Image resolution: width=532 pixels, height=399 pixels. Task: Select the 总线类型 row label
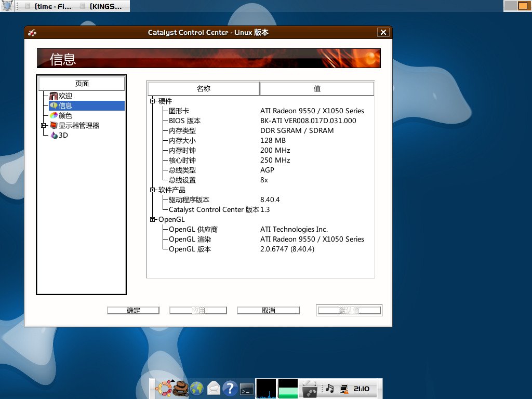(182, 170)
